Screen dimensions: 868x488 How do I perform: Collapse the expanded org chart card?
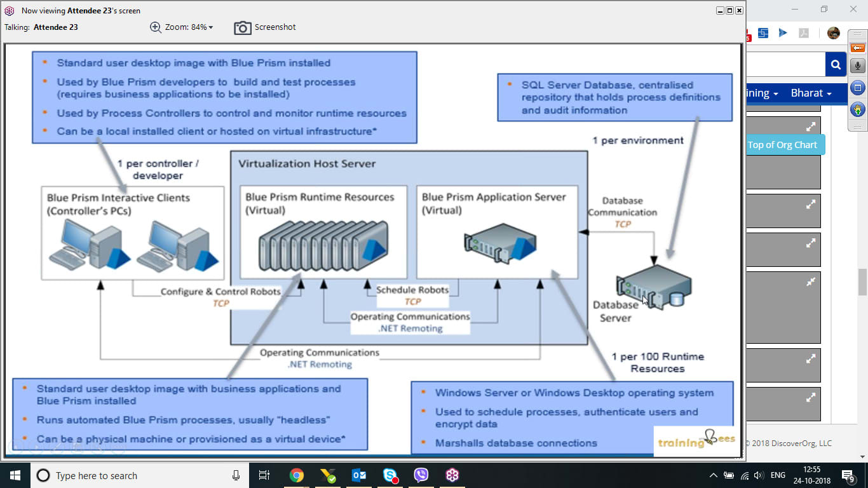[x=811, y=282]
